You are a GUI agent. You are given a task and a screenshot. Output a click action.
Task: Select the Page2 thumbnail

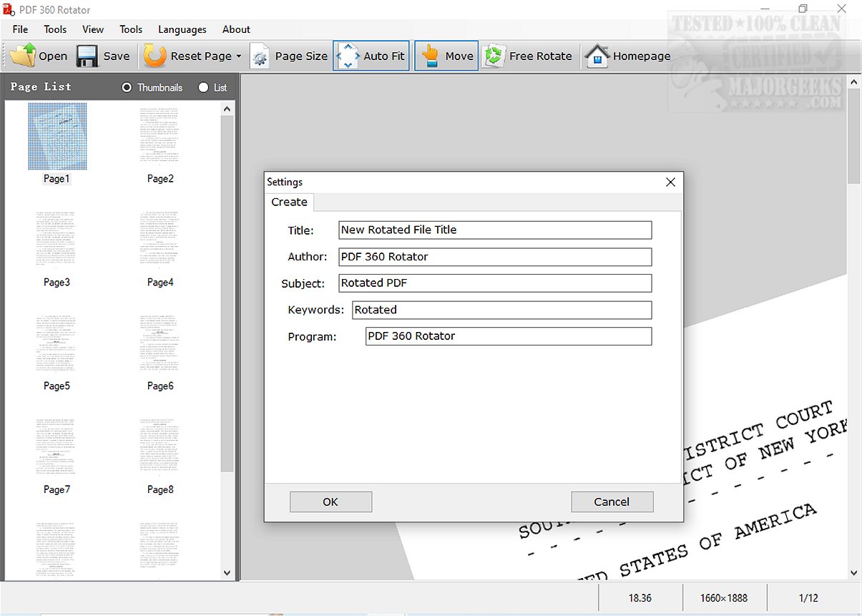160,136
